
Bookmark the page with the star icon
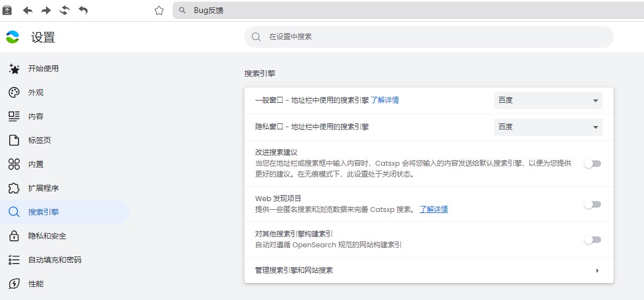coord(159,11)
